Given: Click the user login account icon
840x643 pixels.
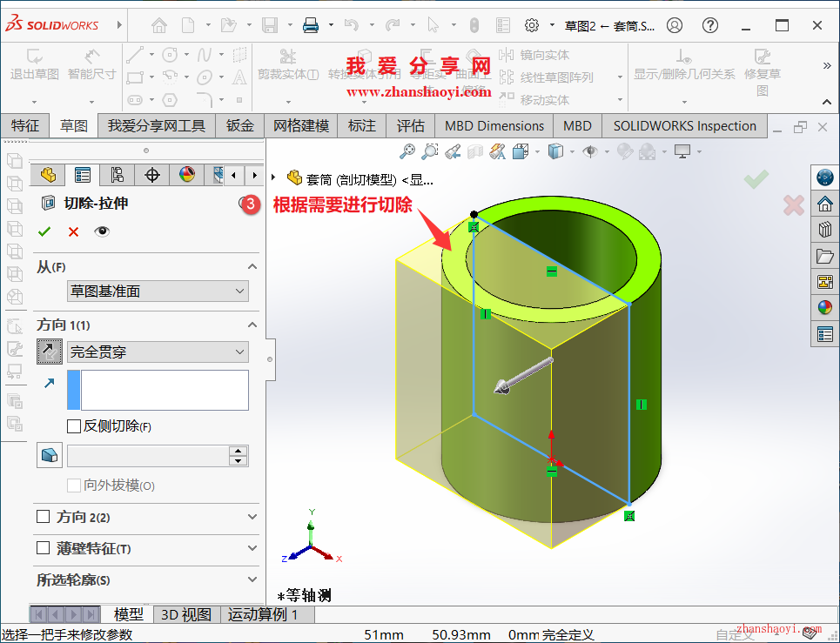Looking at the screenshot, I should pos(675,25).
